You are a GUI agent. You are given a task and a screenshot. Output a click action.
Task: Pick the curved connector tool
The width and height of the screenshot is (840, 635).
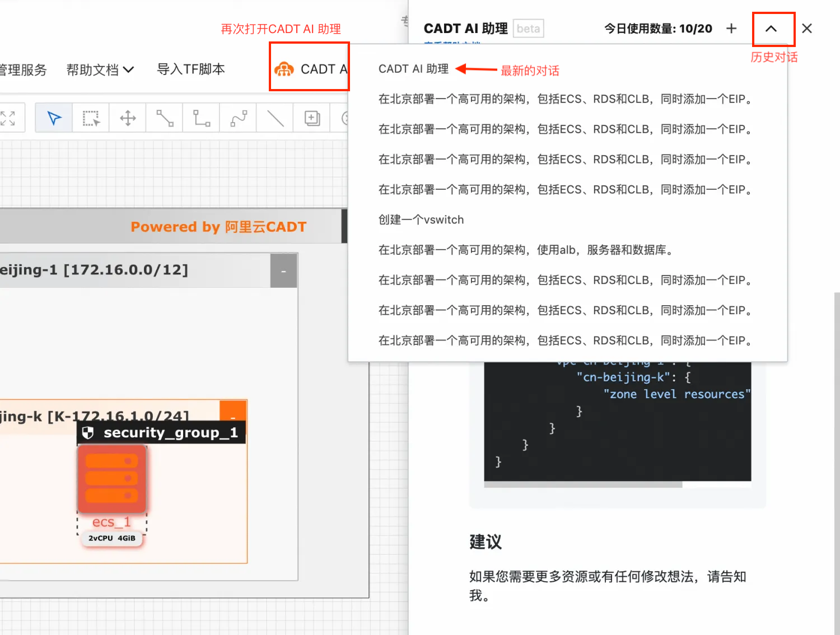pos(239,118)
